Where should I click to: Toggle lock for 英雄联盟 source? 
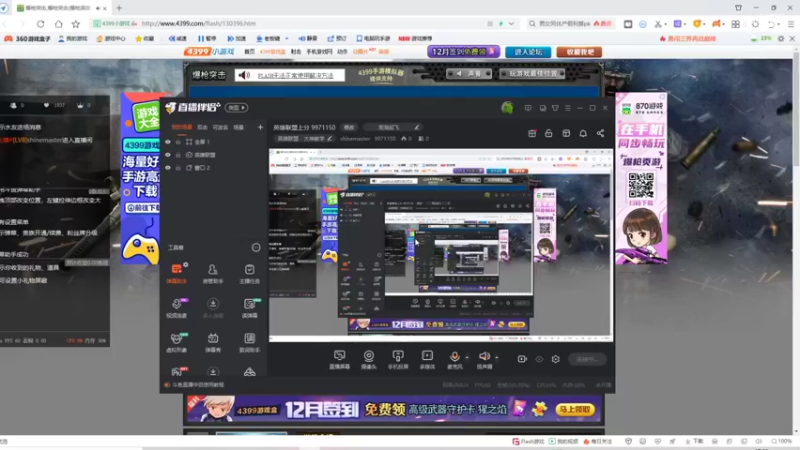click(178, 155)
